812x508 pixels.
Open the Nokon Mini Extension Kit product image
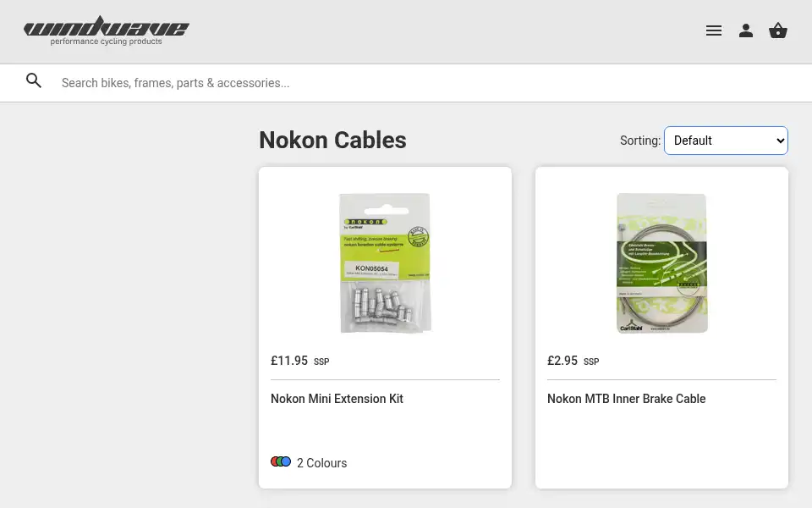click(385, 262)
